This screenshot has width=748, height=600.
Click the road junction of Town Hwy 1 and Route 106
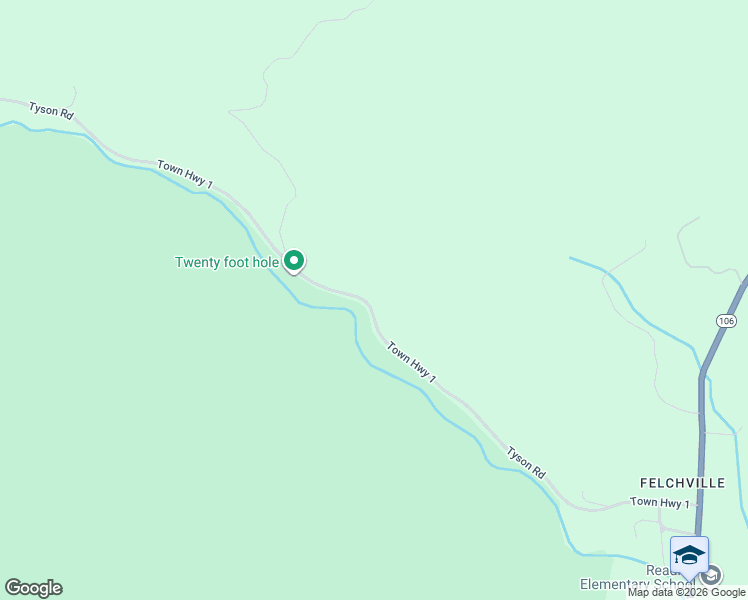pyautogui.click(x=698, y=504)
